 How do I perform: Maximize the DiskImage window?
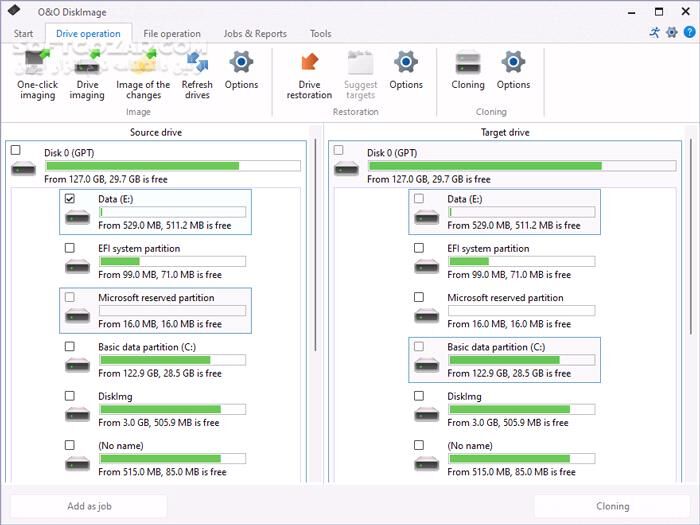659,12
